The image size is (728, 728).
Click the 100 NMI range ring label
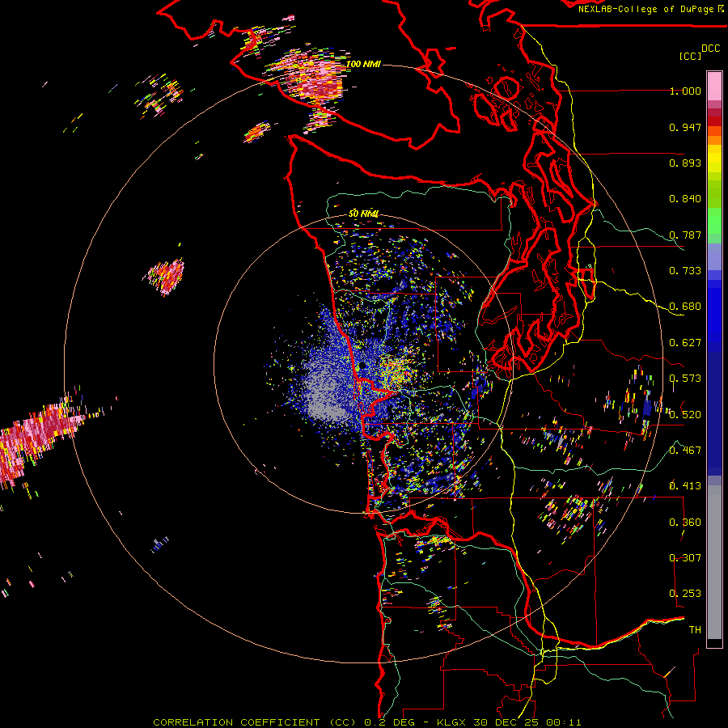pyautogui.click(x=363, y=64)
